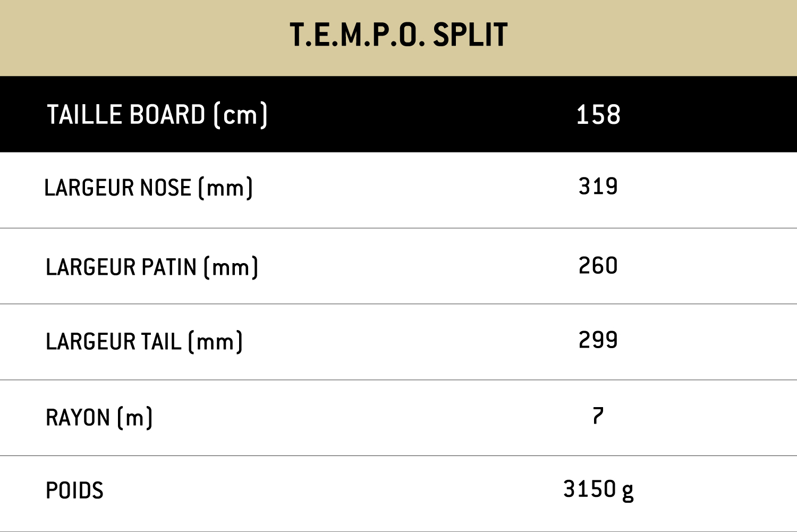Click the 3150 g weight value
This screenshot has height=532, width=797.
598,491
